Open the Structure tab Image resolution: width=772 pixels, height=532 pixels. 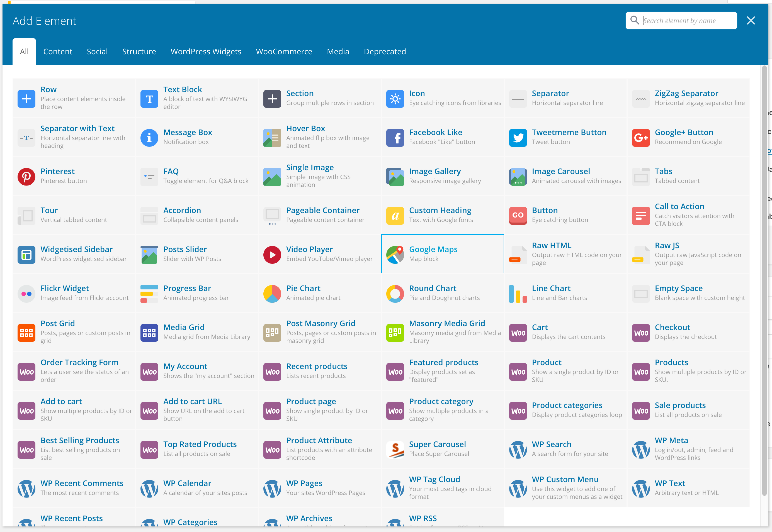pos(139,52)
